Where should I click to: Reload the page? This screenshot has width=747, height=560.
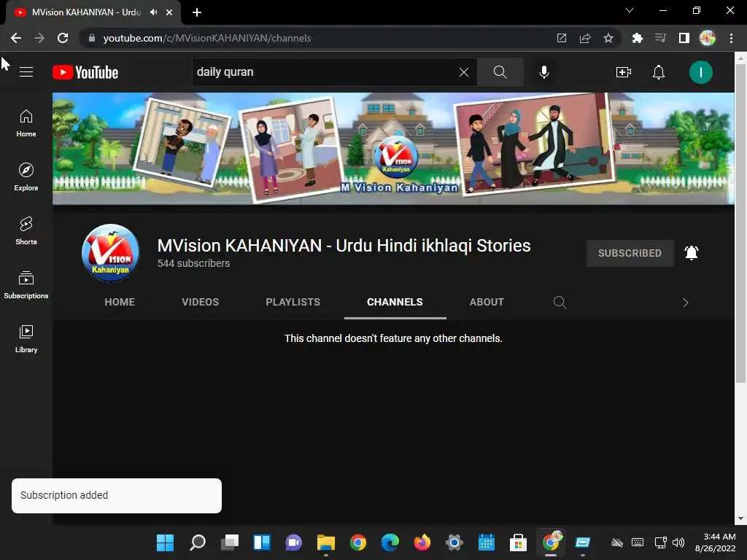pyautogui.click(x=63, y=38)
